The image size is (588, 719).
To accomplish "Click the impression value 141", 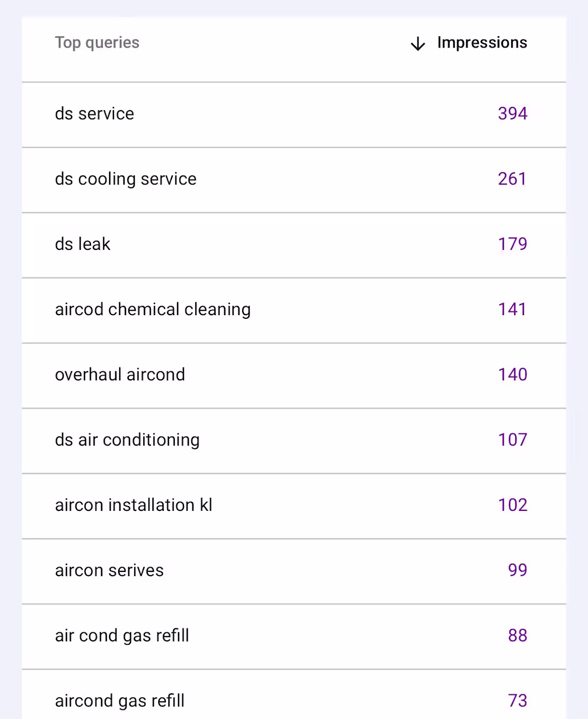I will [x=512, y=310].
